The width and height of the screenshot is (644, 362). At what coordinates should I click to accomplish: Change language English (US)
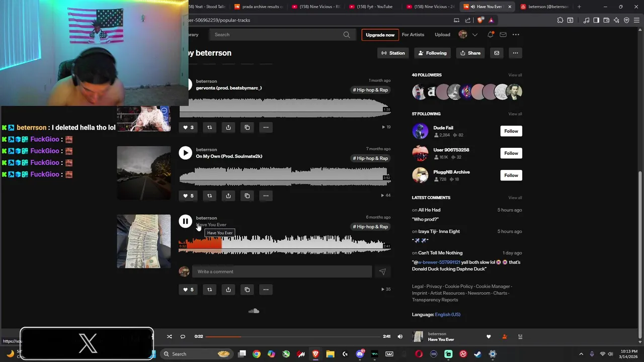pos(447,315)
